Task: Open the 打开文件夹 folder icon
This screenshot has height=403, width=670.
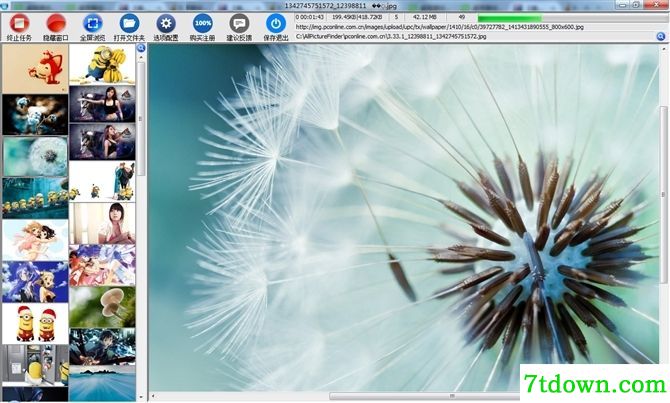Action: (x=129, y=24)
